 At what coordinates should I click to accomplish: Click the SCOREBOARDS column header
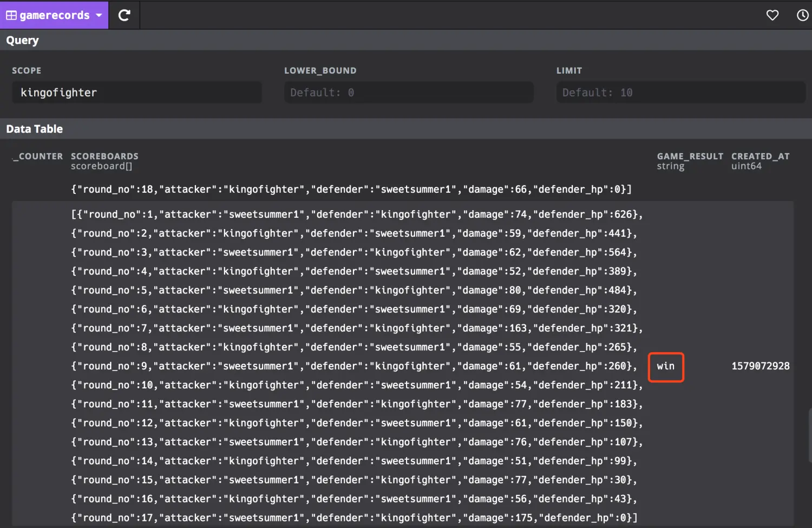tap(104, 157)
